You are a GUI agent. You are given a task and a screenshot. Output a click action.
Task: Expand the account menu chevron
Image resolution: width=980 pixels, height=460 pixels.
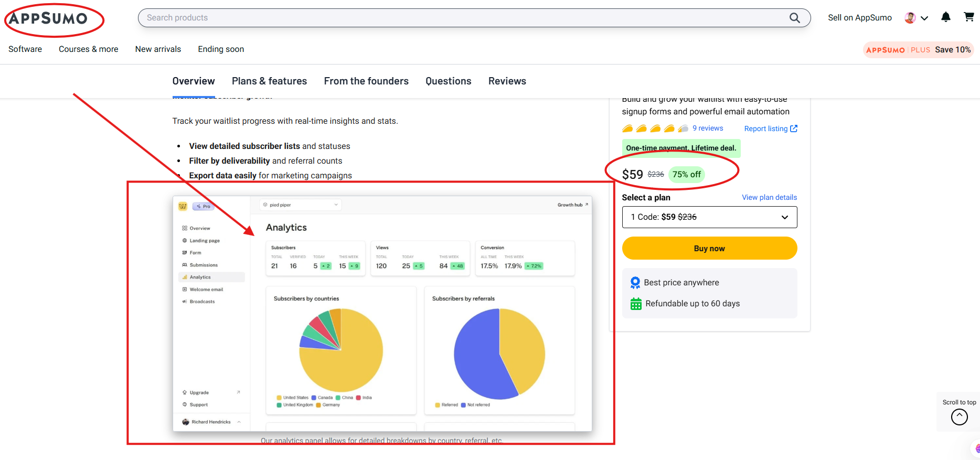click(x=924, y=18)
